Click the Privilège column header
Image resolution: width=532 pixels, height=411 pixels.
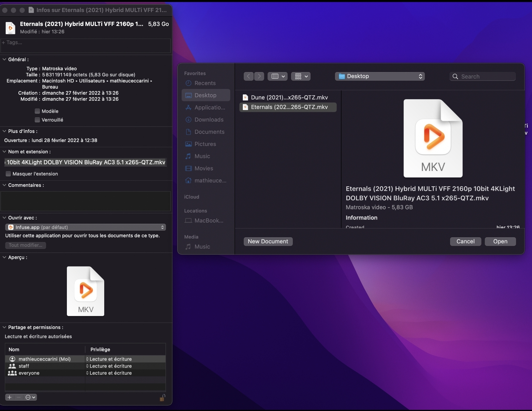click(125, 349)
